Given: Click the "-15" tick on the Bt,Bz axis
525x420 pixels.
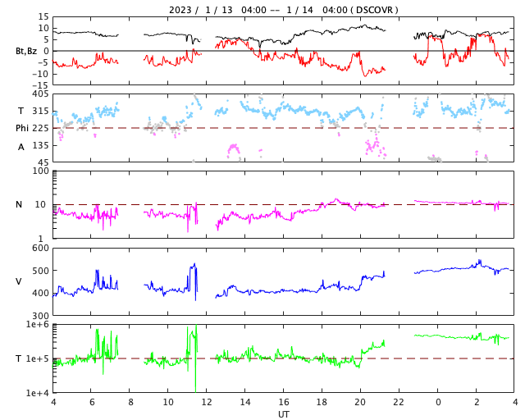Looking at the screenshot, I should (40, 86).
